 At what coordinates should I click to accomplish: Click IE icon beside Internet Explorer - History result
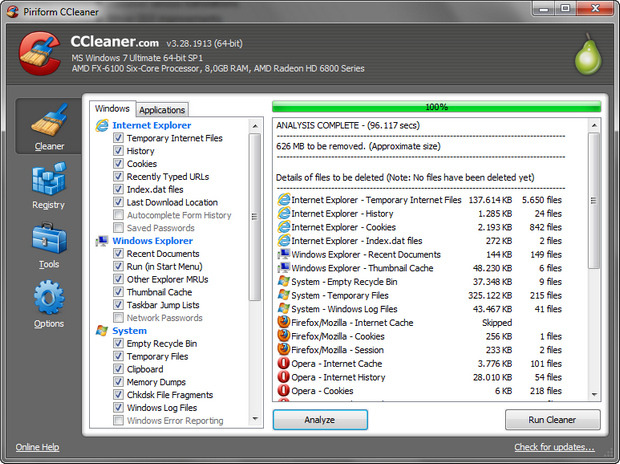point(284,213)
